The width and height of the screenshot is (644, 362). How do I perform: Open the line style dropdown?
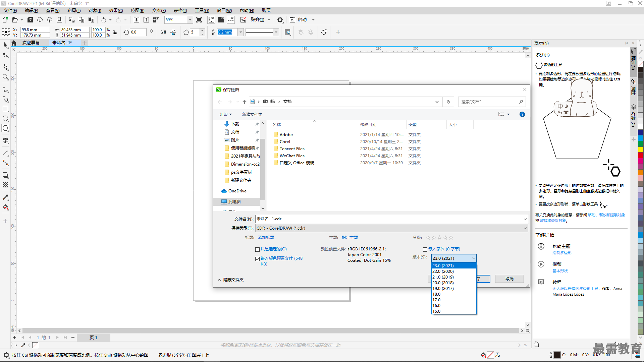click(276, 32)
